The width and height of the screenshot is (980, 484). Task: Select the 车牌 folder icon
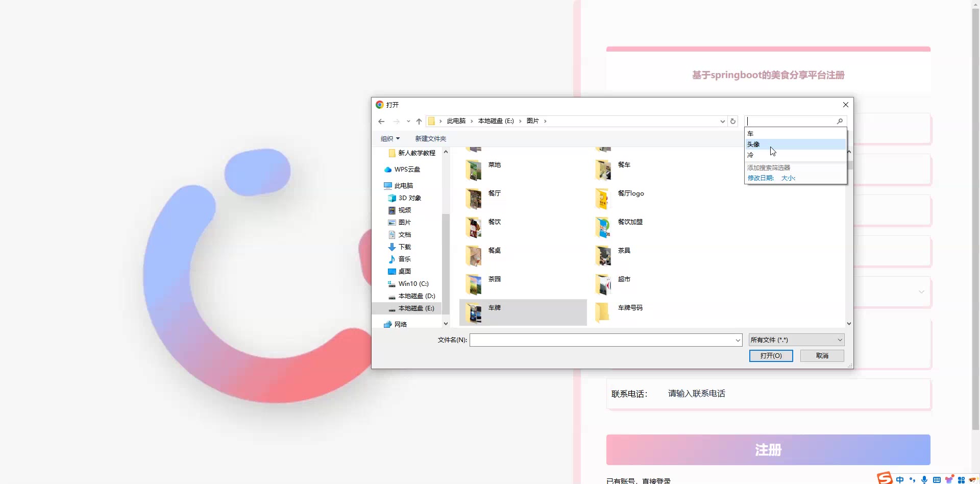474,312
